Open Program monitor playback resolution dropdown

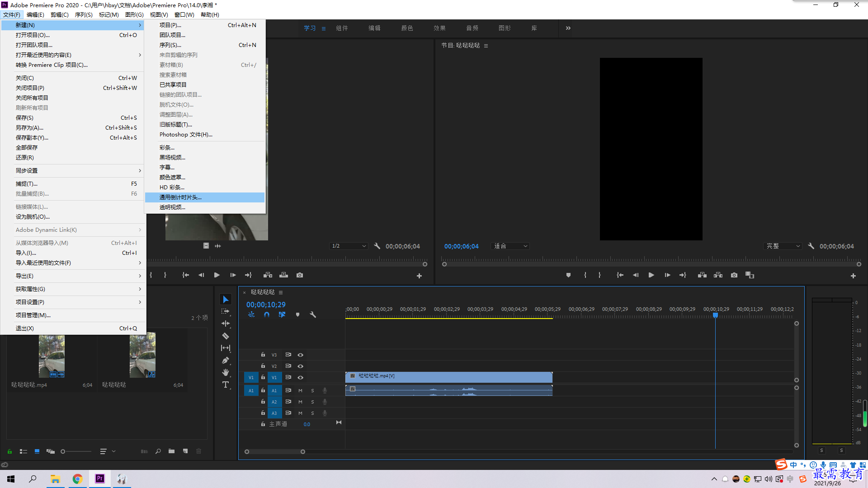tap(783, 246)
